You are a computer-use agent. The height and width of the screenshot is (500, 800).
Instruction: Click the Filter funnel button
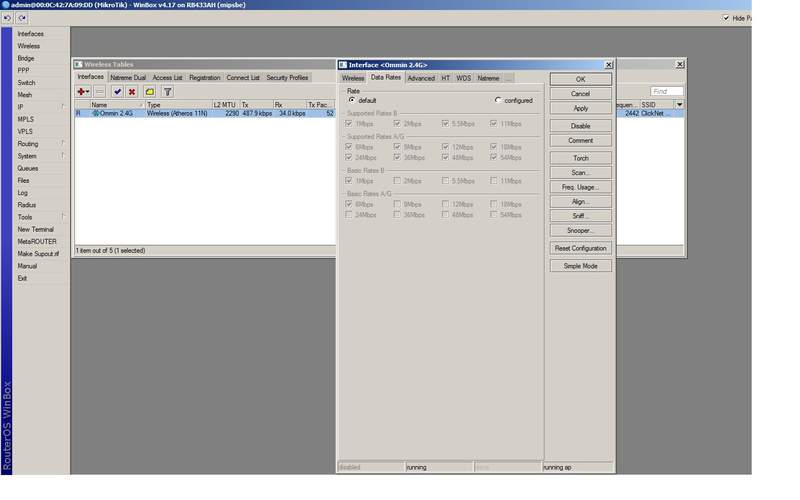[167, 92]
